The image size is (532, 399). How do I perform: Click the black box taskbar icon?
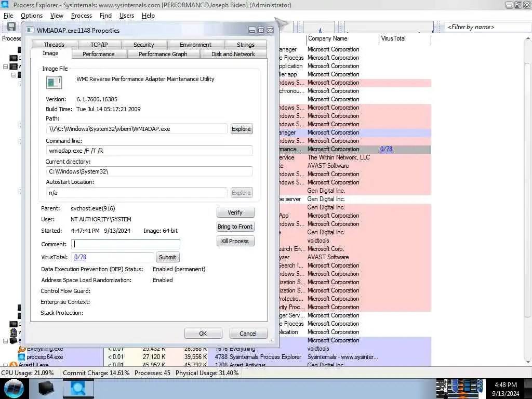coord(46,389)
